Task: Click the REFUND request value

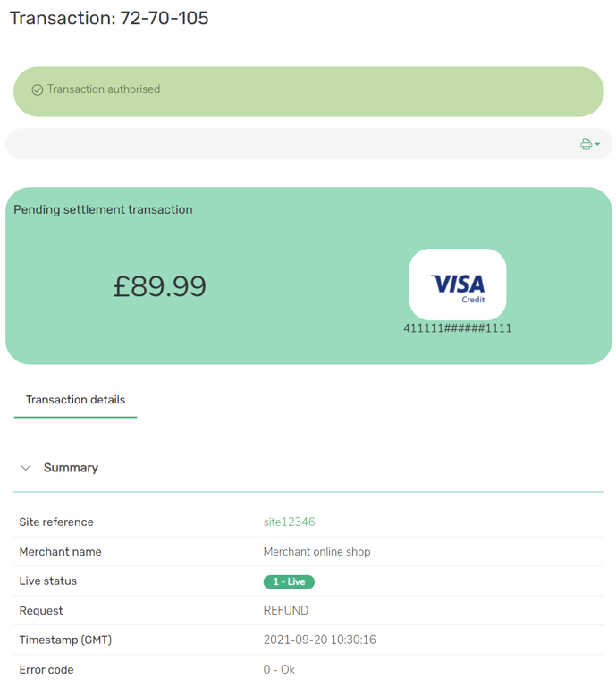Action: pos(286,611)
